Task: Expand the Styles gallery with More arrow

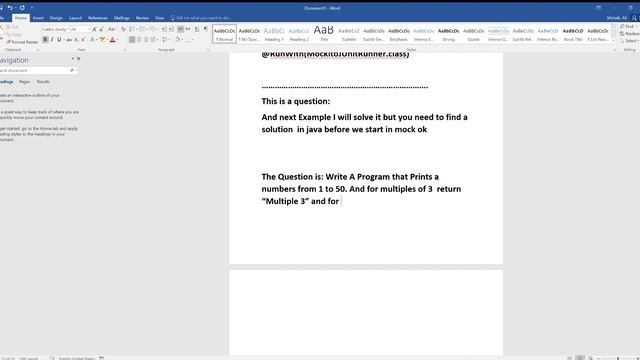Action: click(x=613, y=40)
